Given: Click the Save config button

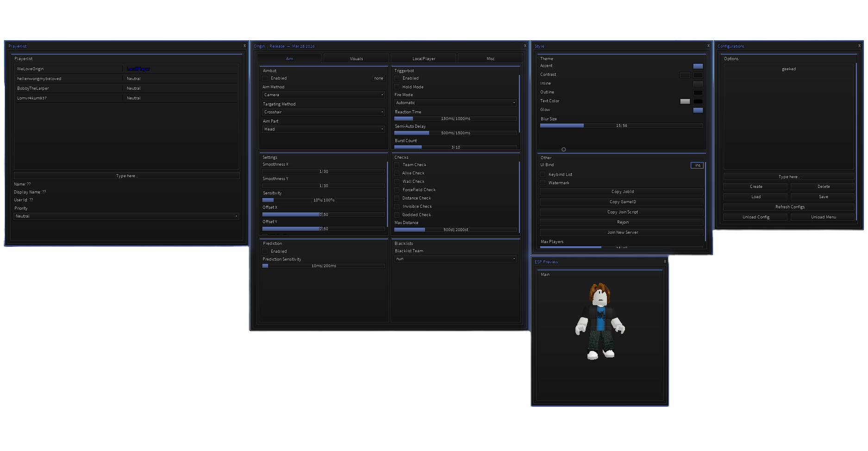Looking at the screenshot, I should [823, 197].
